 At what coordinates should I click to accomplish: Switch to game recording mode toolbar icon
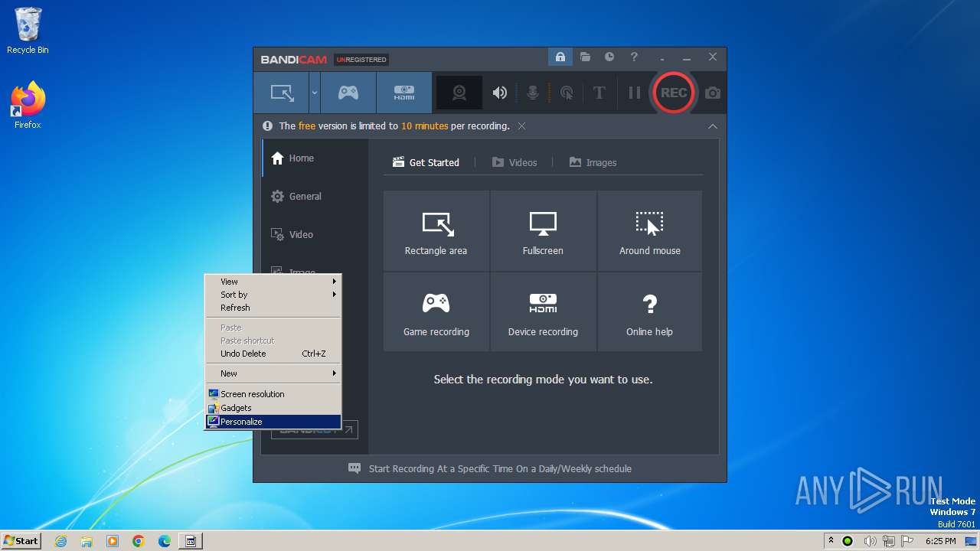pyautogui.click(x=348, y=93)
